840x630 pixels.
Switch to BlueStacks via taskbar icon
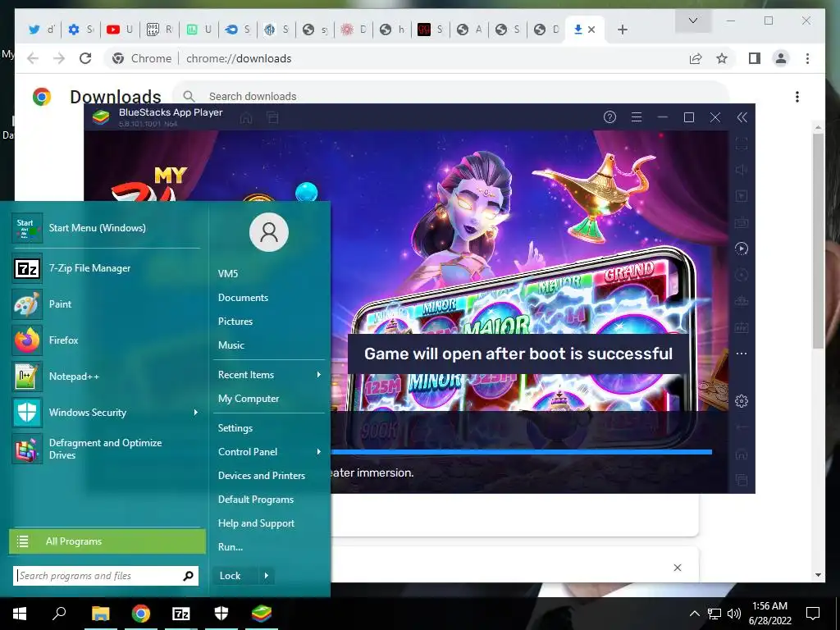tap(262, 614)
